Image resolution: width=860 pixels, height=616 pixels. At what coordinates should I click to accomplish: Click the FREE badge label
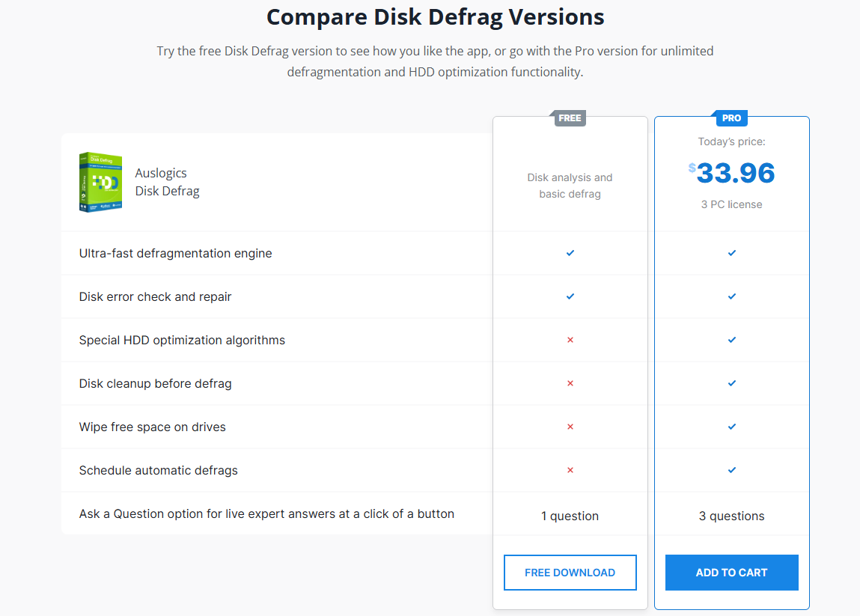[570, 118]
